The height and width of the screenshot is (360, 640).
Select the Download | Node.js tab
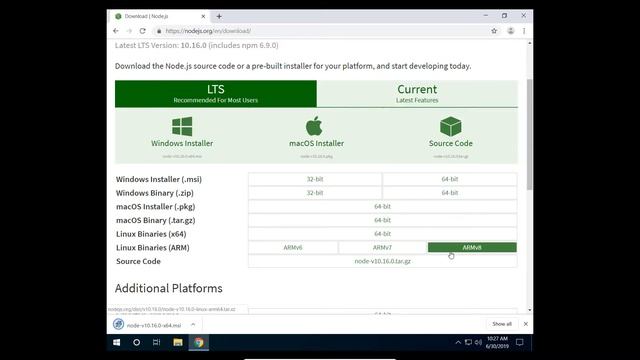159,16
